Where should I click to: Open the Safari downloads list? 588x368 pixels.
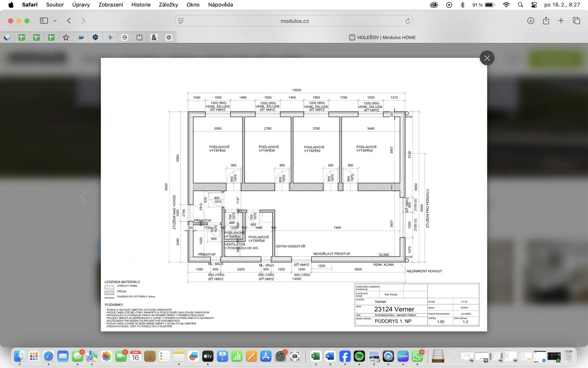coord(531,21)
